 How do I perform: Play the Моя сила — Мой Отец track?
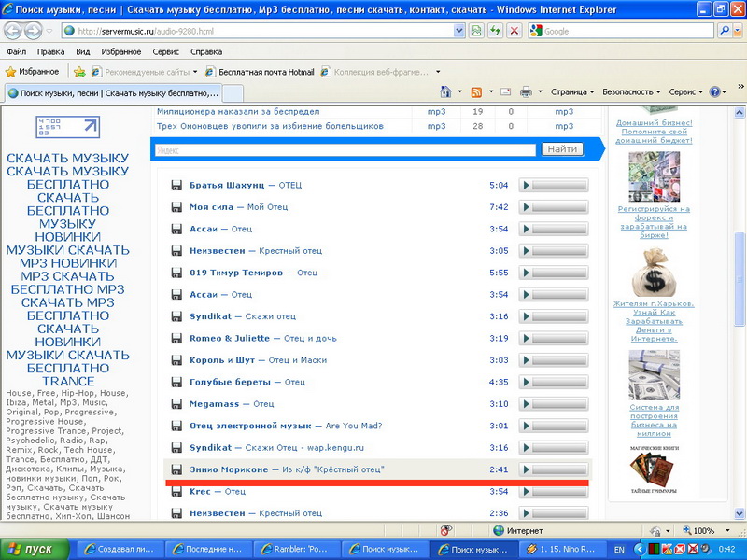coord(526,207)
